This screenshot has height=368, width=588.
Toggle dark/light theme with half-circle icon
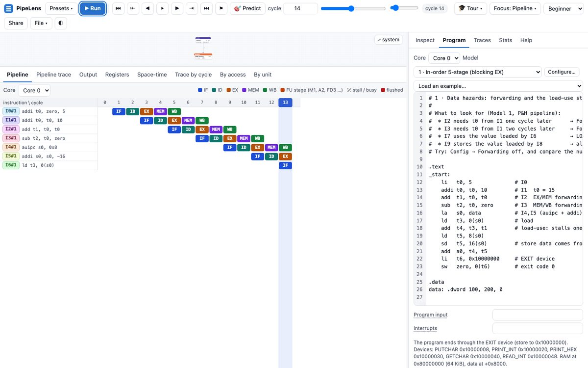[x=60, y=23]
